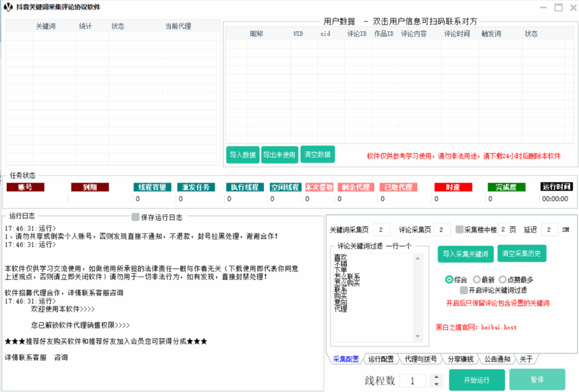Click the 评论ID column header

coord(357,33)
